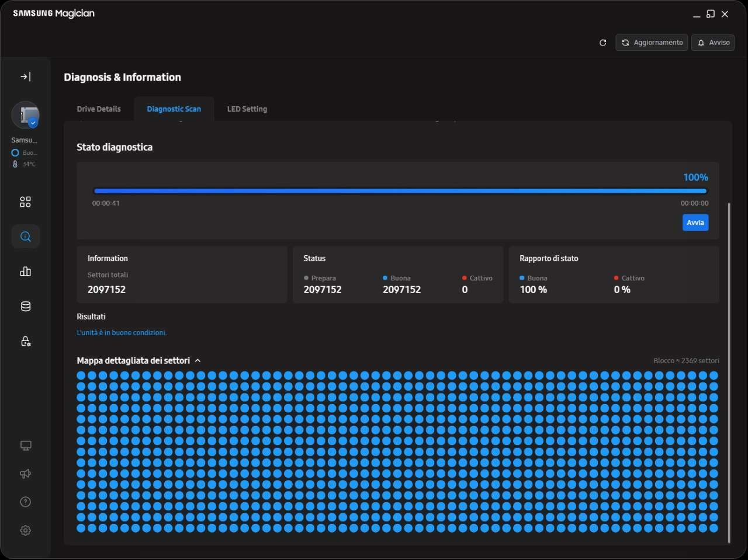Open the settings gear icon in sidebar
The image size is (748, 560).
tap(25, 530)
